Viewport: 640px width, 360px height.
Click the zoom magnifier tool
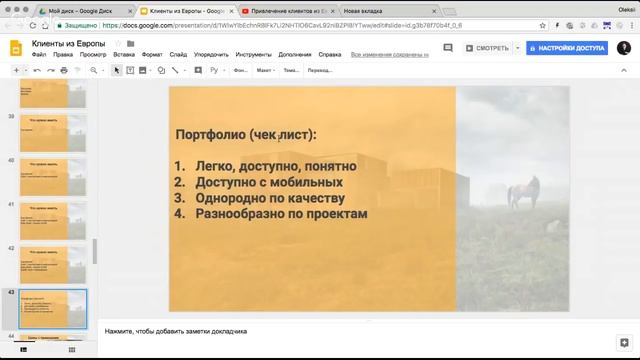(x=93, y=70)
